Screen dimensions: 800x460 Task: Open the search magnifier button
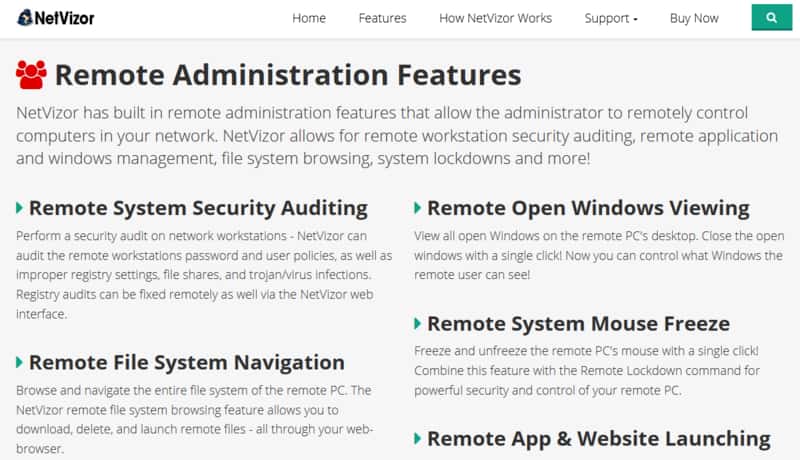tap(771, 18)
